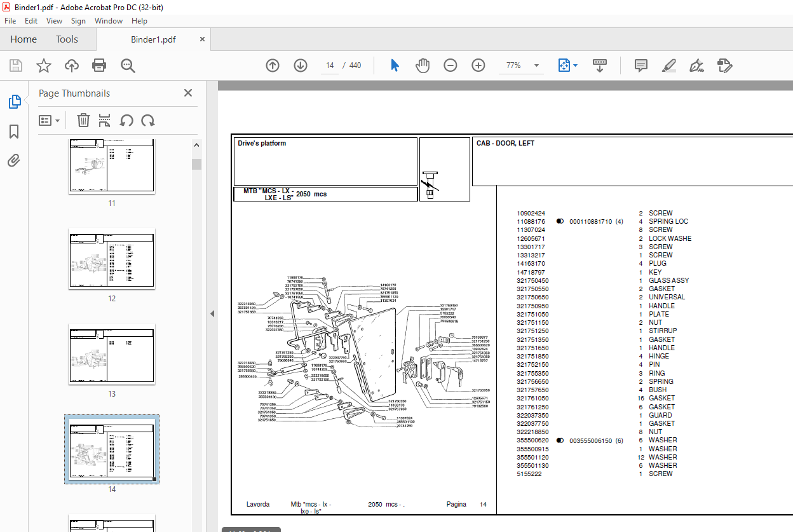Switch to the hand pan tool
Screen dimensions: 793x532
point(423,65)
